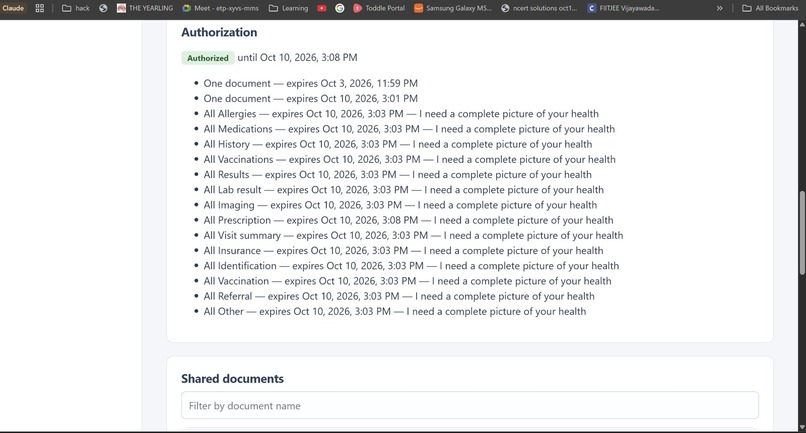The height and width of the screenshot is (433, 806).
Task: Open the Toddle Portal bookmark
Action: click(379, 8)
